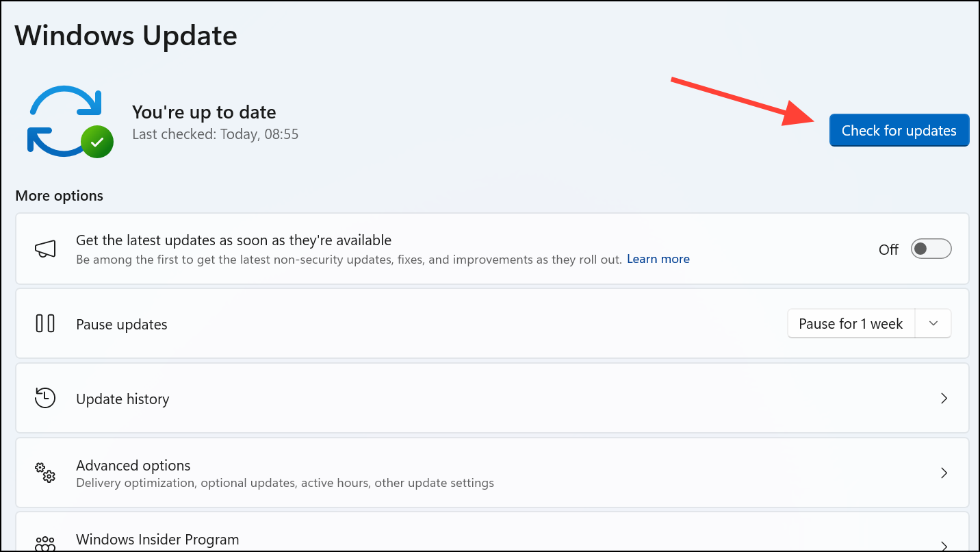Click the Windows Insider Program label
Image resolution: width=980 pixels, height=552 pixels.
tap(157, 540)
